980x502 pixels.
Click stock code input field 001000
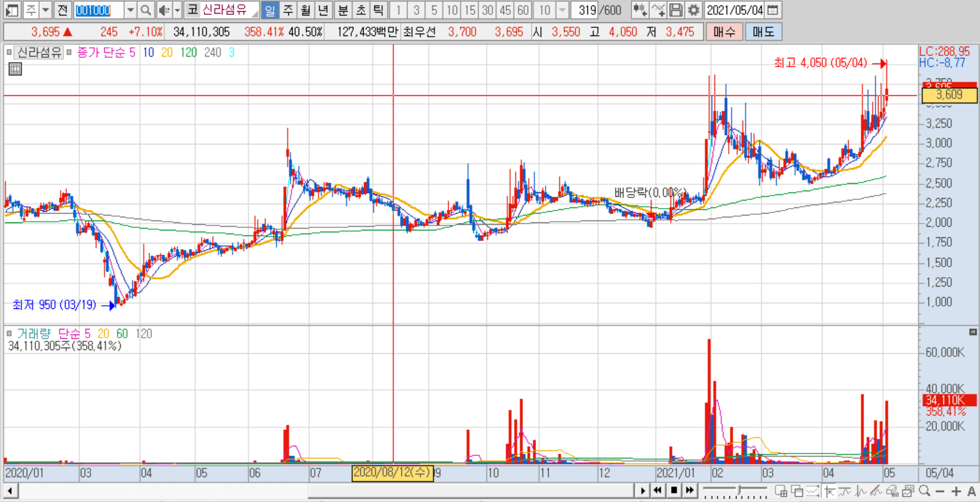click(x=98, y=10)
